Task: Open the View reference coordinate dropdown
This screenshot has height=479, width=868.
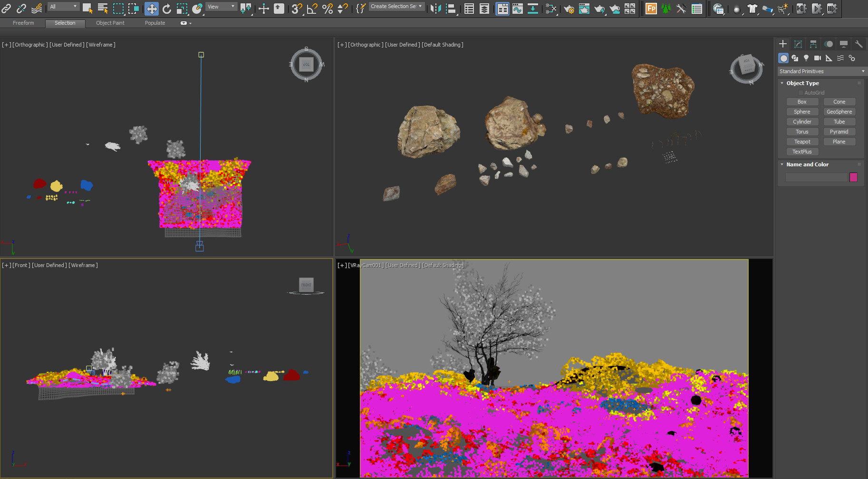Action: [x=222, y=7]
